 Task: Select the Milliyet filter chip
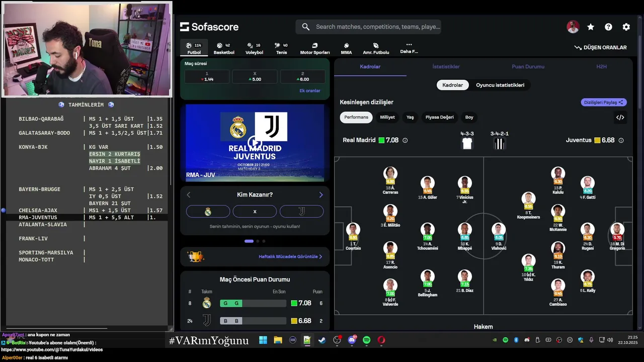point(387,117)
